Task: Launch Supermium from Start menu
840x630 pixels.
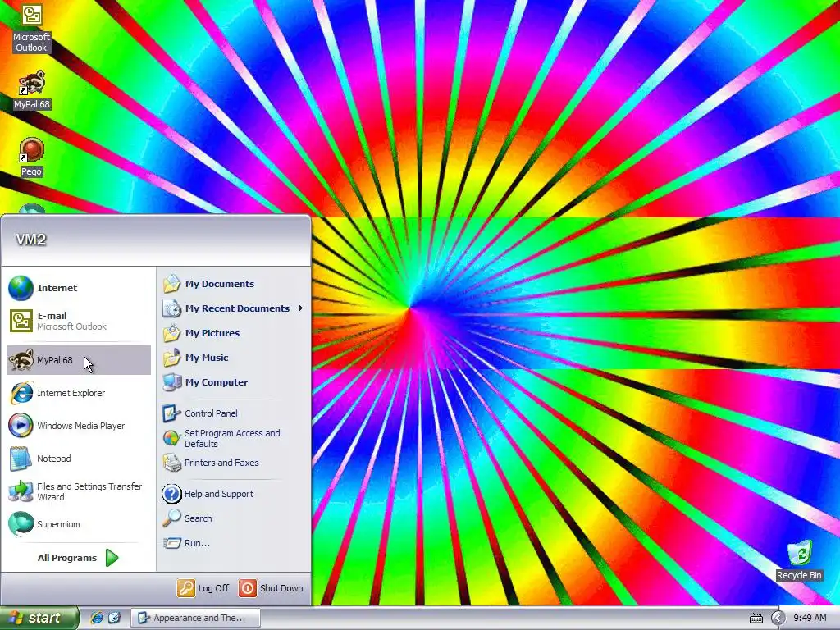Action: click(x=79, y=524)
